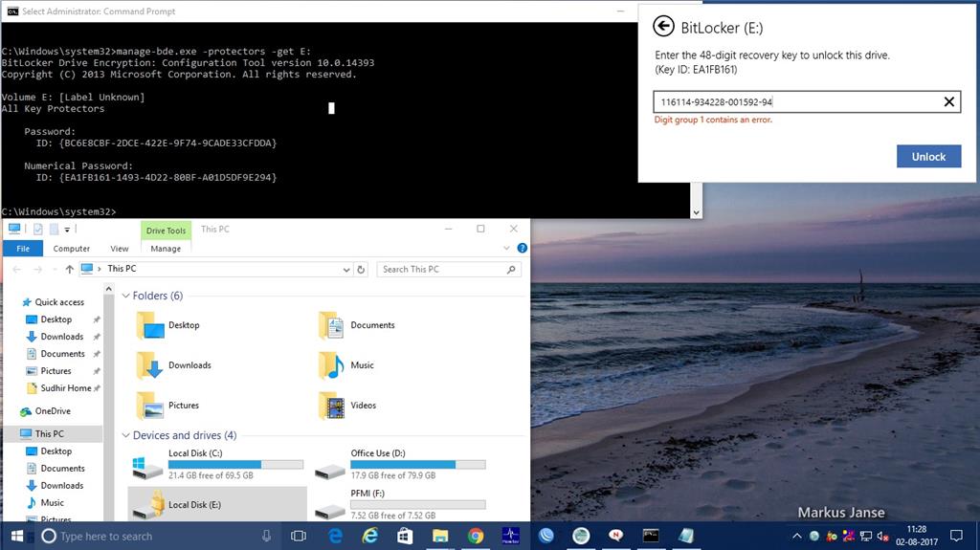Open the Documents folder in Folders group
Screen dimensions: 980x550
[357, 325]
